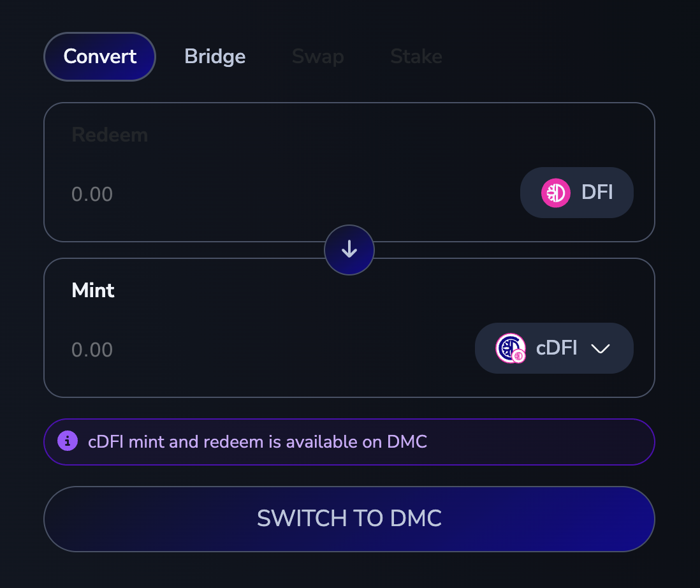Click the Redeem section label
Screen dimensions: 700x588
coord(110,135)
